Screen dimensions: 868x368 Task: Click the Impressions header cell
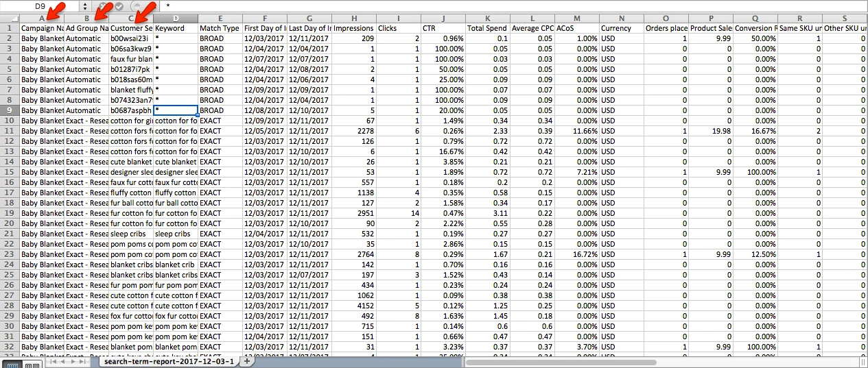tap(354, 28)
